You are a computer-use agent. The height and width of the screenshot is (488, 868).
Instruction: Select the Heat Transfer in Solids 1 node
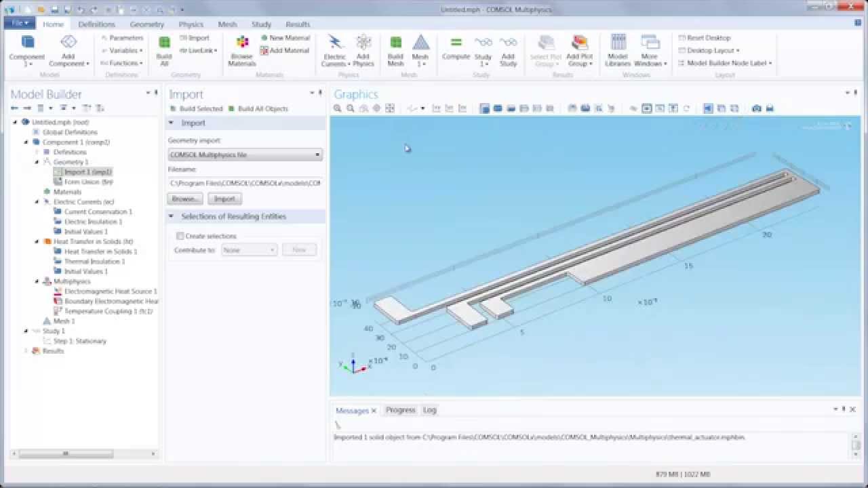coord(96,251)
